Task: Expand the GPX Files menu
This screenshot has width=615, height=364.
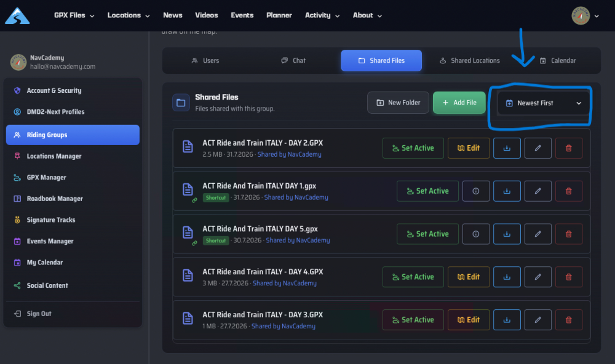Action: (74, 15)
